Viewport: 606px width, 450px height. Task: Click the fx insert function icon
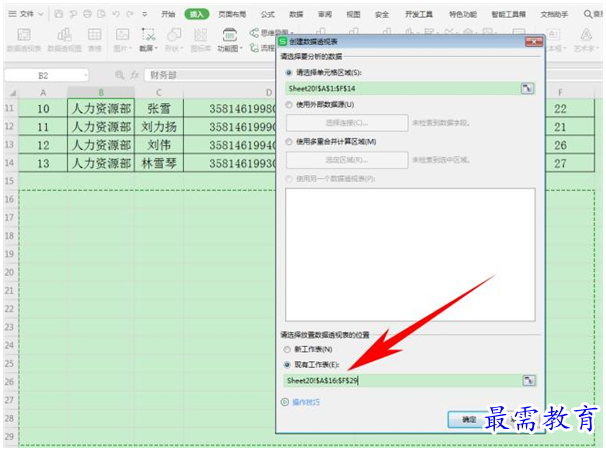click(134, 75)
